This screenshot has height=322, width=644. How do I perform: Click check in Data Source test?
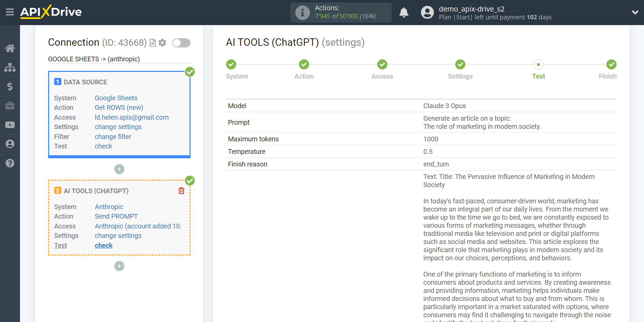103,146
